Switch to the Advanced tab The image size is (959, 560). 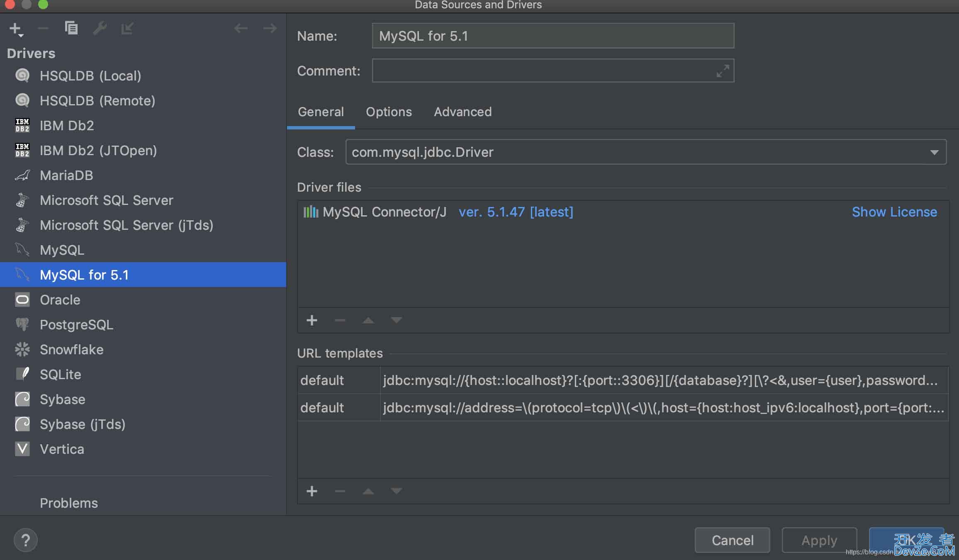(x=462, y=112)
